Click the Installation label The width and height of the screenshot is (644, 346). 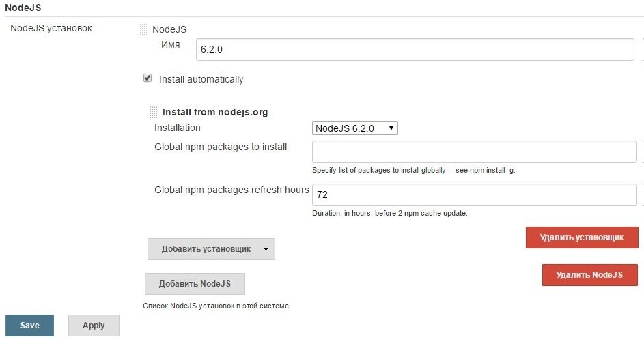coord(178,128)
